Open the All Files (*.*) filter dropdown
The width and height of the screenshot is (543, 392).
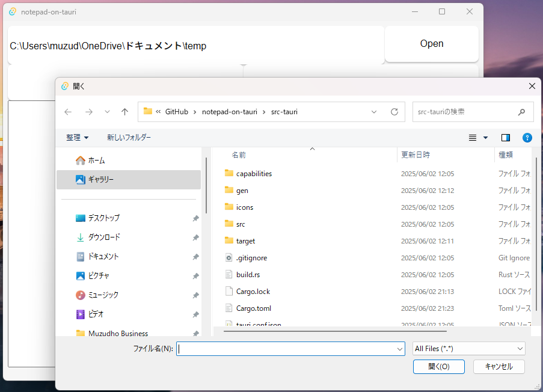[x=469, y=349]
